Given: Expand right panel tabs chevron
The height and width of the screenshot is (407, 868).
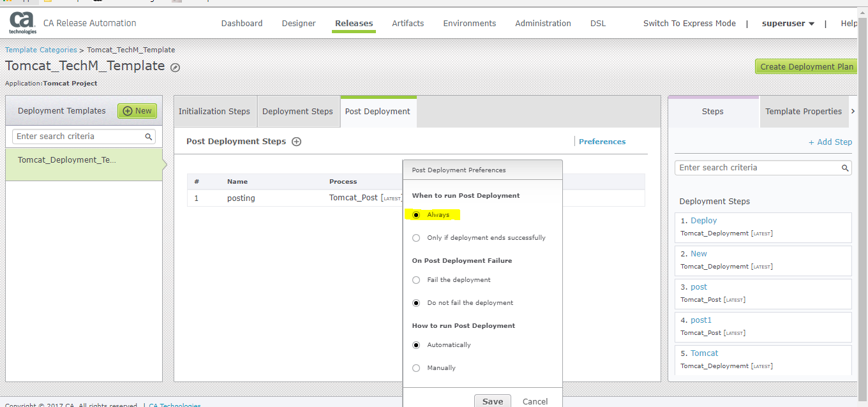Looking at the screenshot, I should tap(853, 112).
